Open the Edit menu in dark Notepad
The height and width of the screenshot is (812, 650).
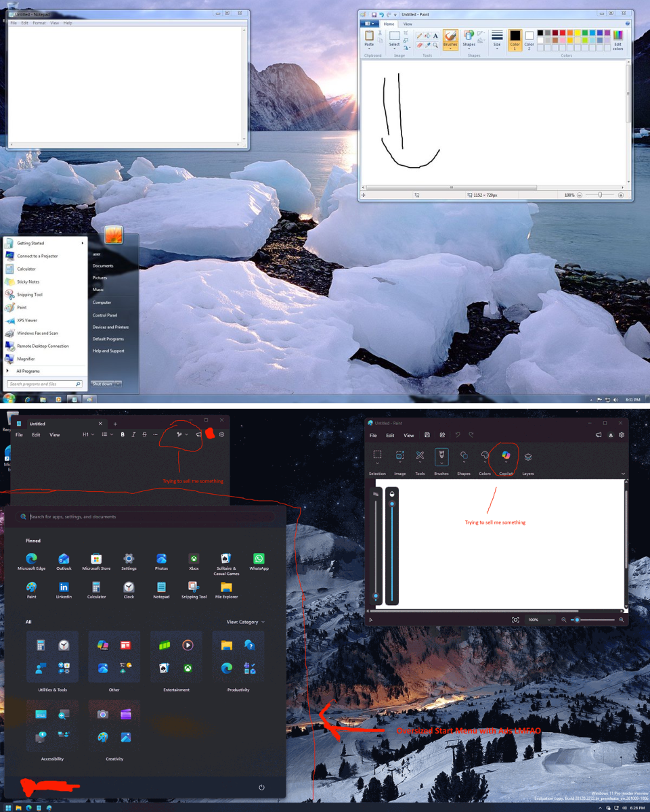tap(36, 434)
